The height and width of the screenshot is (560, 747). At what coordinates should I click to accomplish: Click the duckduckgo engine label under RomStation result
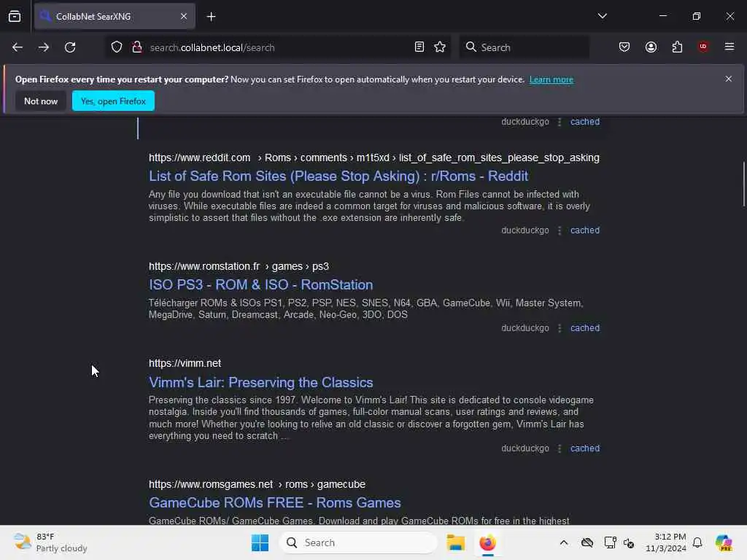tap(525, 328)
